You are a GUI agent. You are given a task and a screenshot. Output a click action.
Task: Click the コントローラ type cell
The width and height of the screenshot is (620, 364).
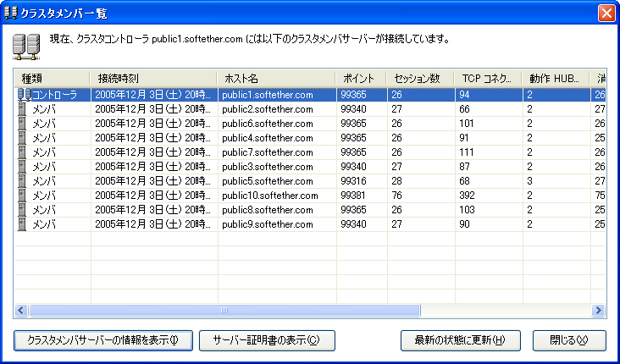[x=54, y=95]
